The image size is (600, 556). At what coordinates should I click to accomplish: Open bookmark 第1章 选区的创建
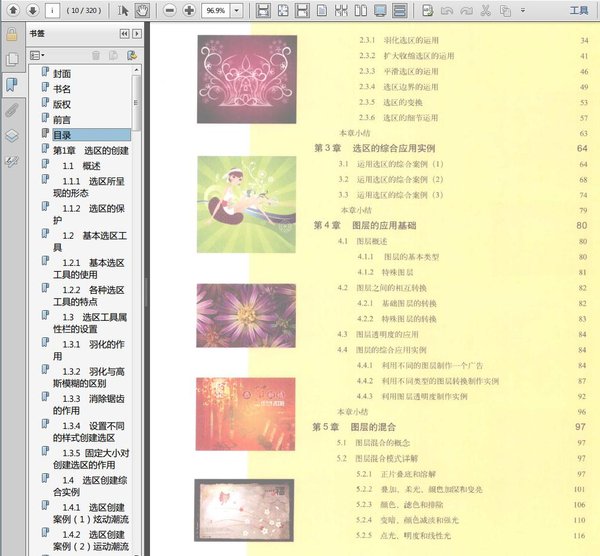point(91,150)
